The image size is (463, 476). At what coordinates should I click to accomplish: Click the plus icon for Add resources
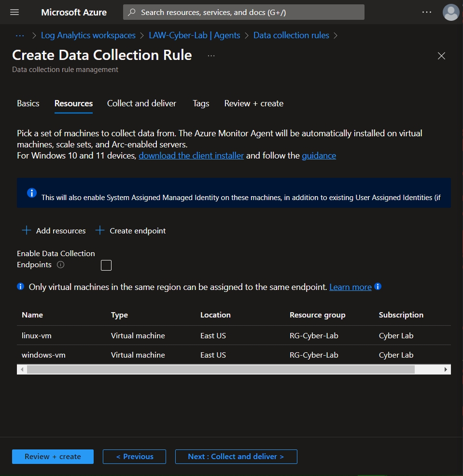coord(27,231)
